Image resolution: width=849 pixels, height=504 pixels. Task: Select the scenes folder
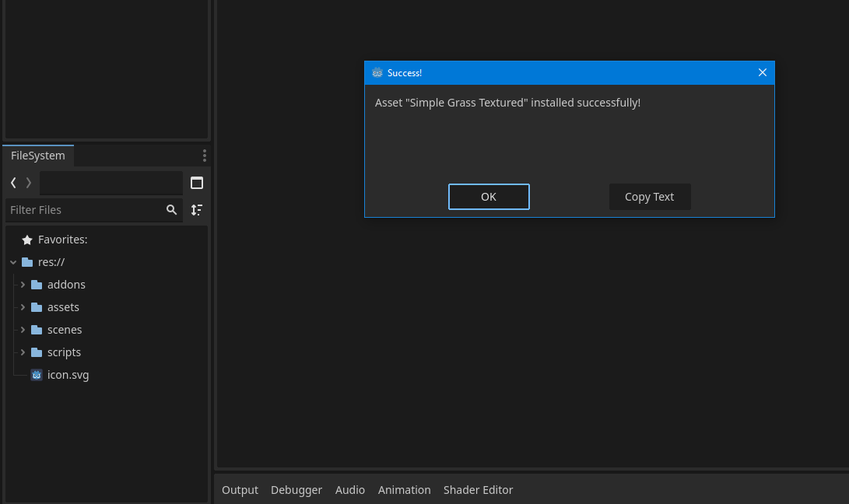pyautogui.click(x=65, y=330)
